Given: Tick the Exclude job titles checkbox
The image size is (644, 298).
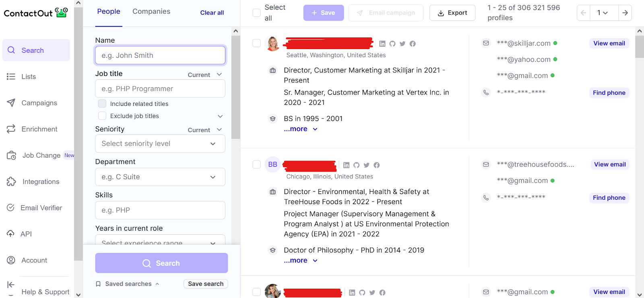Looking at the screenshot, I should (x=102, y=116).
